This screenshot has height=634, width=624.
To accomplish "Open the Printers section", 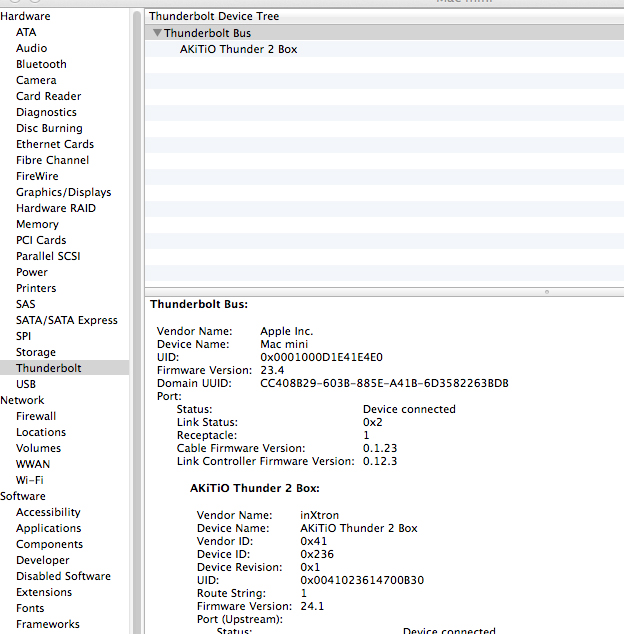I will (x=36, y=288).
